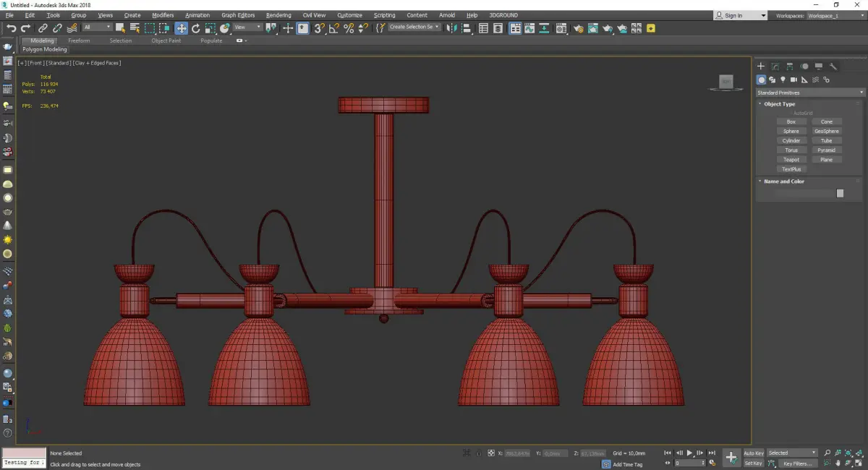Open the Create Selection Set dropdown

414,27
